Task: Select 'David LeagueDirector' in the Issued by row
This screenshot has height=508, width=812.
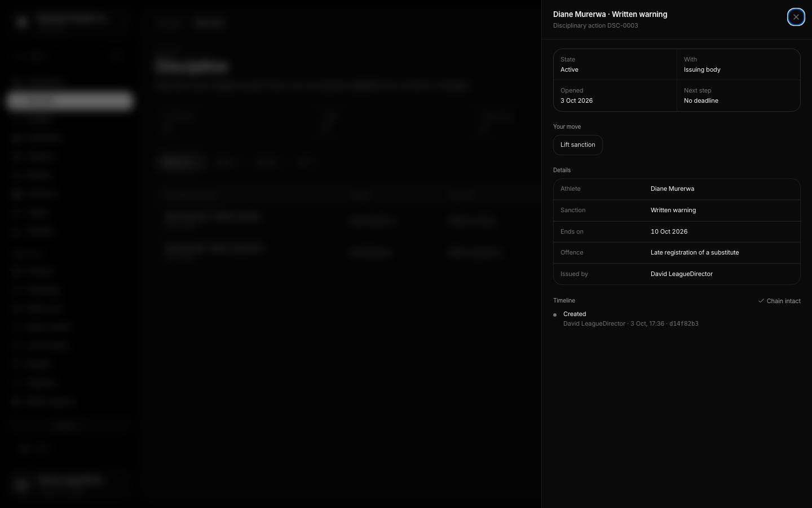Action: [x=682, y=274]
